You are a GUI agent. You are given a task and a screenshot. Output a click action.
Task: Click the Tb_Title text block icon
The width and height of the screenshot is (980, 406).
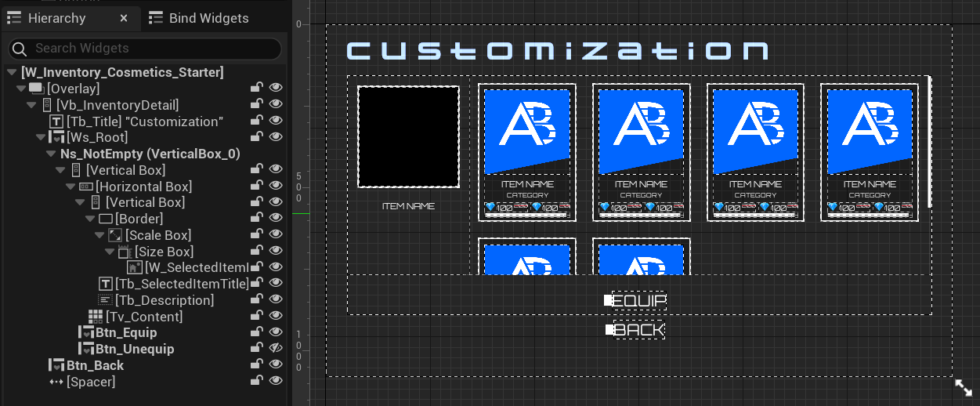coord(56,121)
